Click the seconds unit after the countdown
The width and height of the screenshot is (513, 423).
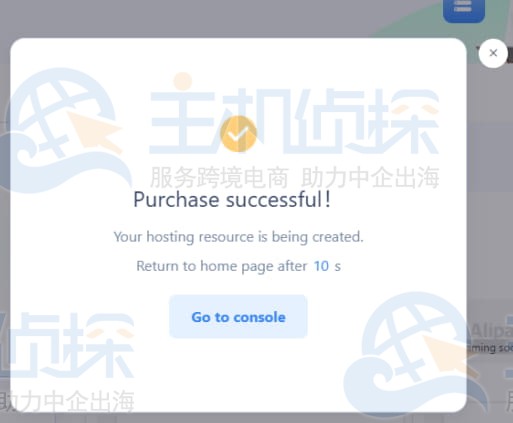tap(338, 266)
